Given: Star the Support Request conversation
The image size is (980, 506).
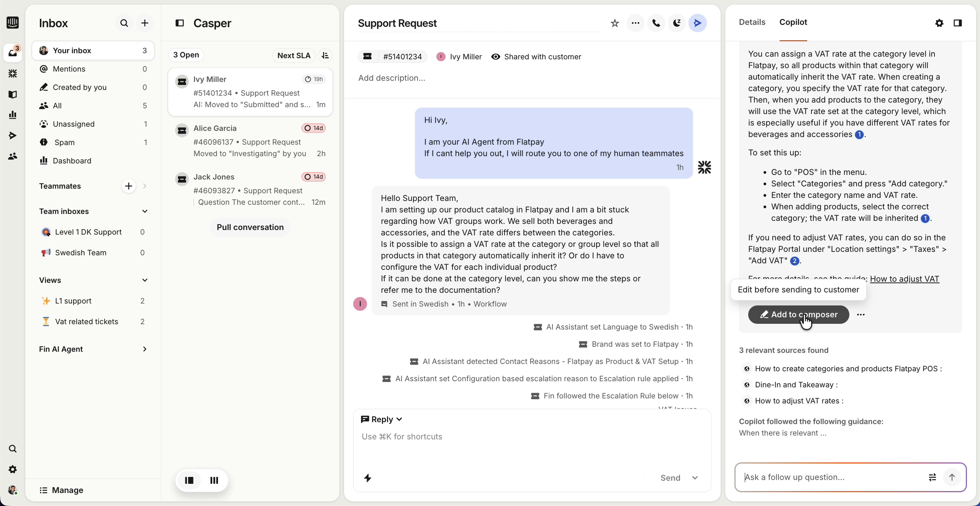Looking at the screenshot, I should [x=615, y=23].
